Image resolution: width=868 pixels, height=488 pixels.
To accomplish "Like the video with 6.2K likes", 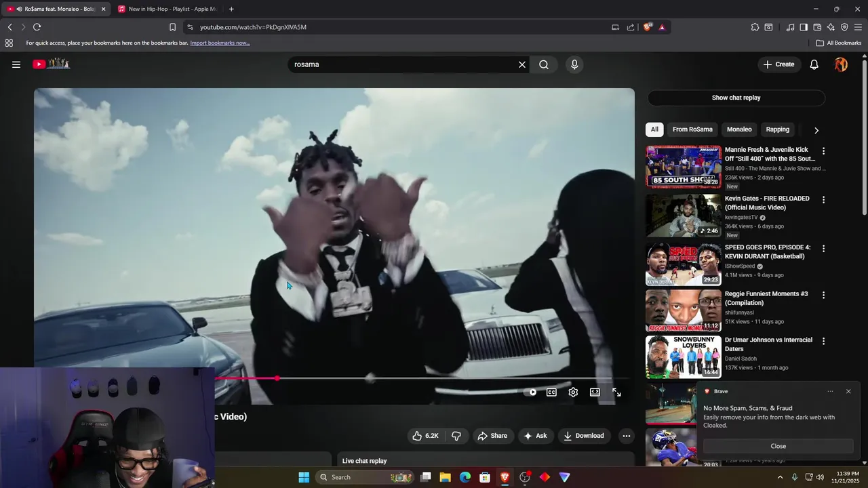I will [425, 436].
